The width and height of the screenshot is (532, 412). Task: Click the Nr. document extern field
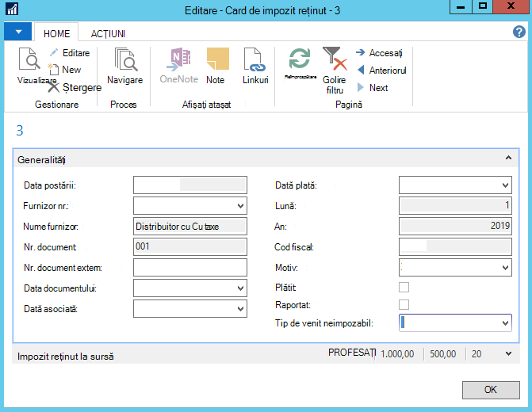[x=190, y=268]
